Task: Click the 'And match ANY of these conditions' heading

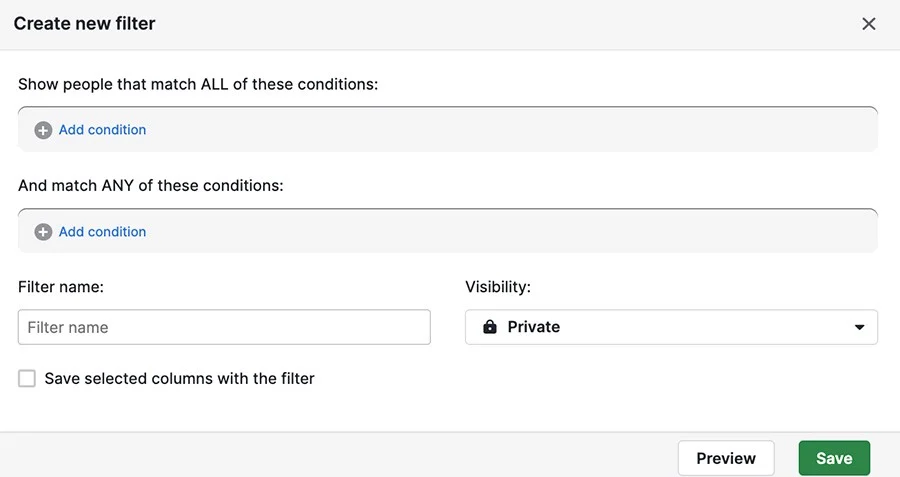Action: tap(150, 186)
